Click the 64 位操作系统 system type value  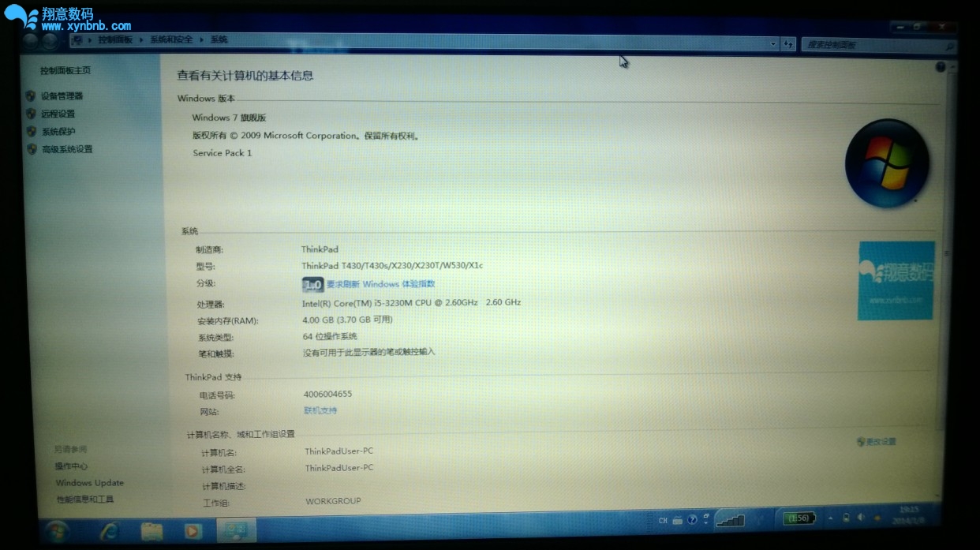330,337
